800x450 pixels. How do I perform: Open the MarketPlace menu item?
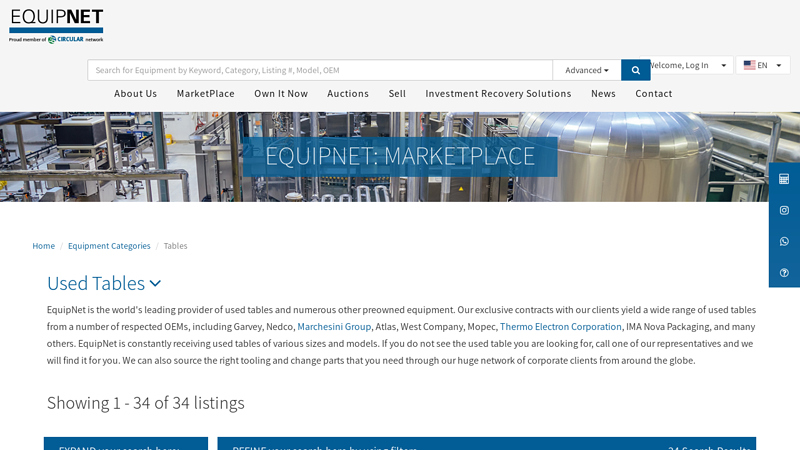tap(205, 94)
